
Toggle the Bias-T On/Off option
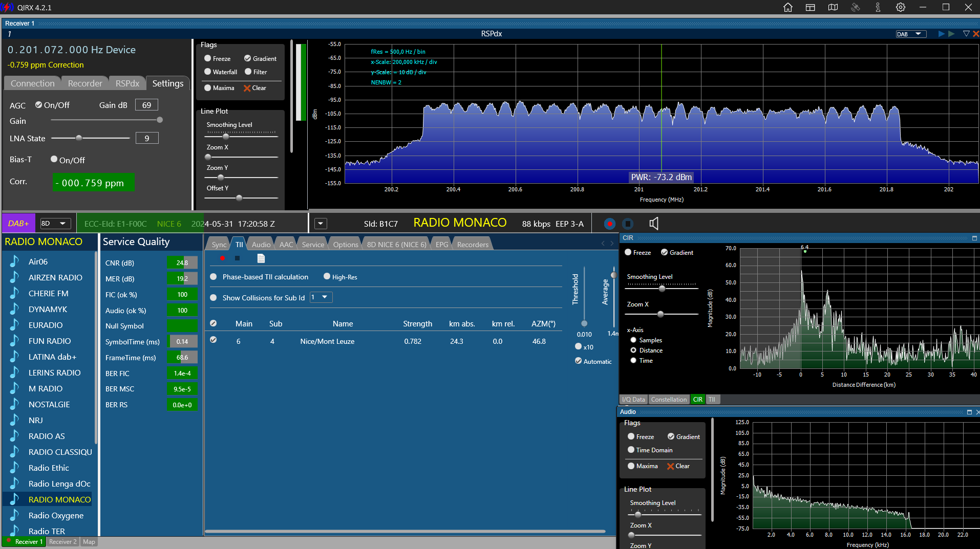coord(54,159)
